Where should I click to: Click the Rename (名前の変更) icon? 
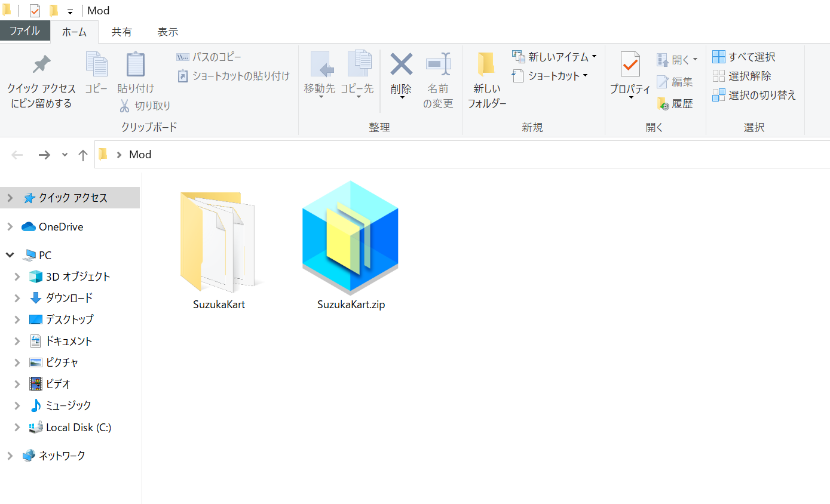(438, 64)
